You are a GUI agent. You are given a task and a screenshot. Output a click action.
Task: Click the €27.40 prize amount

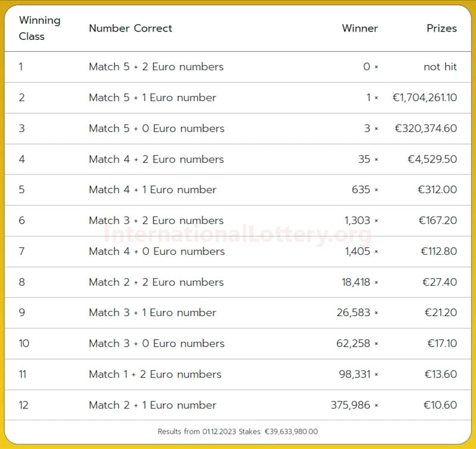pos(439,282)
